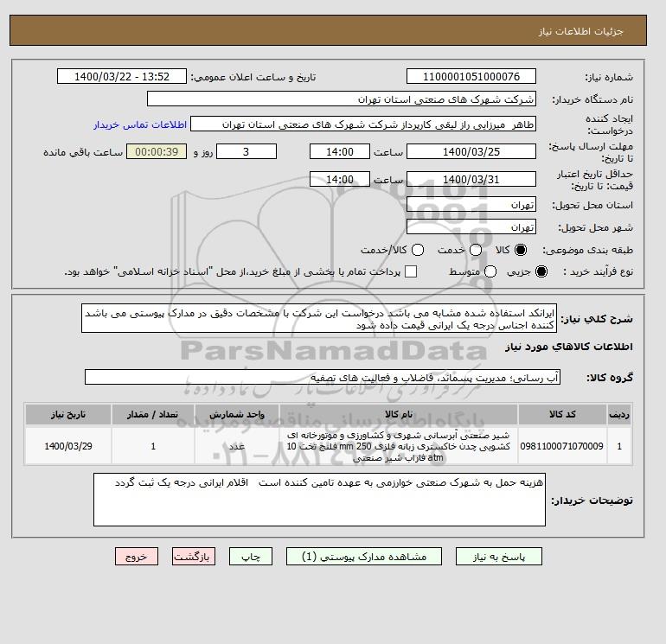Image resolution: width=666 pixels, height=644 pixels.
Task: Click the نام کالا column header
Action: [x=399, y=414]
